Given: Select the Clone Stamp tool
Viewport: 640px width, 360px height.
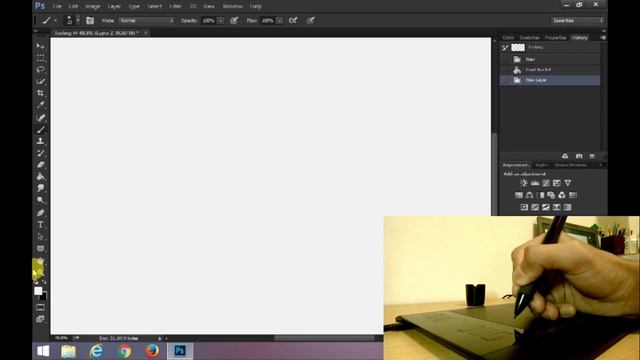Looking at the screenshot, I should pyautogui.click(x=40, y=141).
